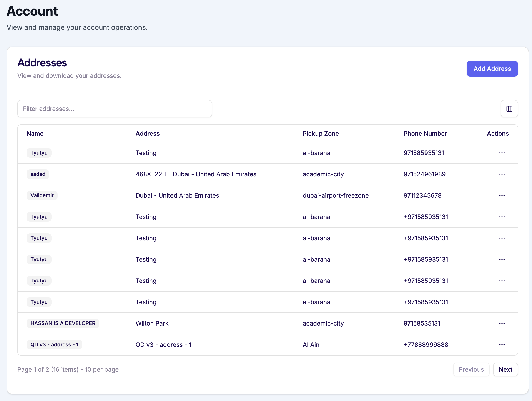
Task: Open actions menu for first Tyutyu row
Action: [x=502, y=153]
